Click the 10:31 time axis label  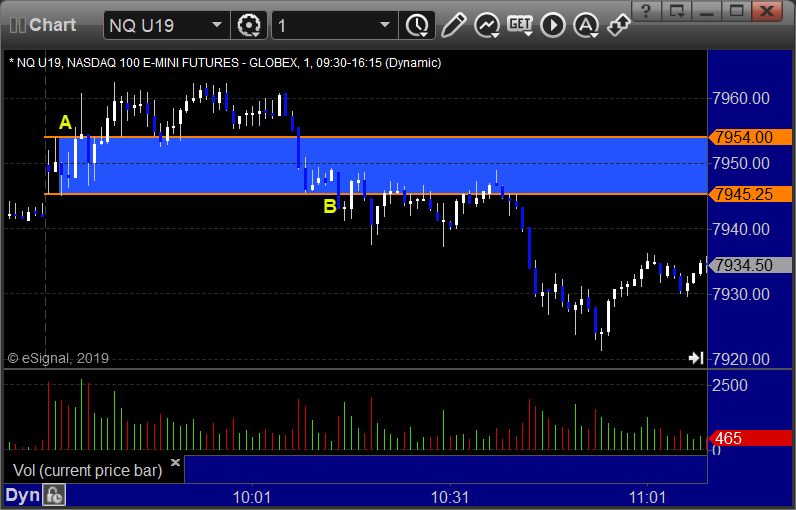point(450,497)
